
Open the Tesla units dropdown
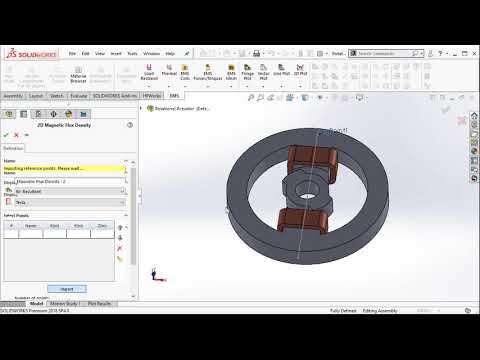click(x=70, y=202)
